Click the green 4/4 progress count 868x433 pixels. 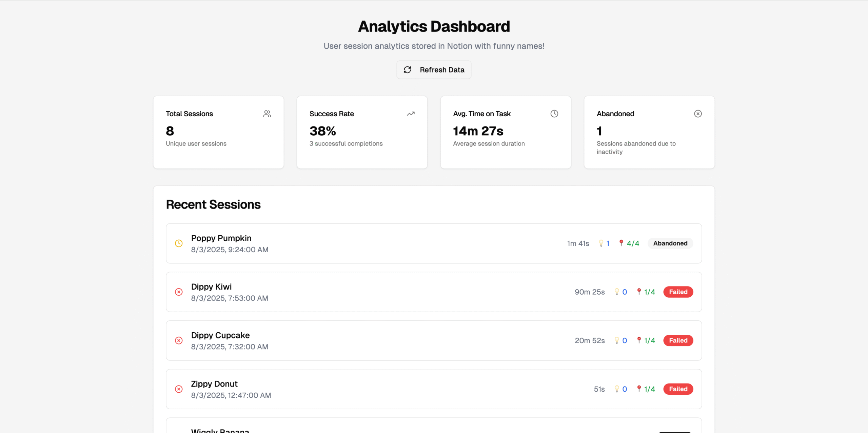pyautogui.click(x=633, y=243)
